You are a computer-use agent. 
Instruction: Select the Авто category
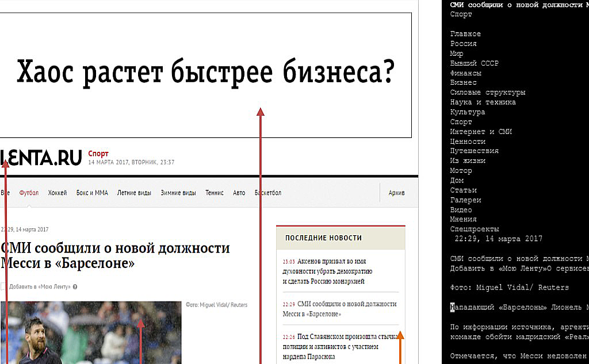(x=239, y=193)
